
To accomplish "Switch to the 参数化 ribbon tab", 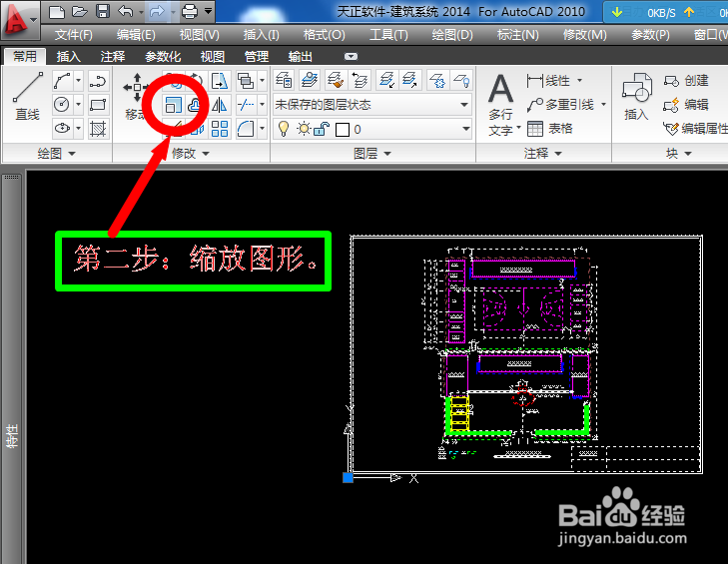I will 163,57.
